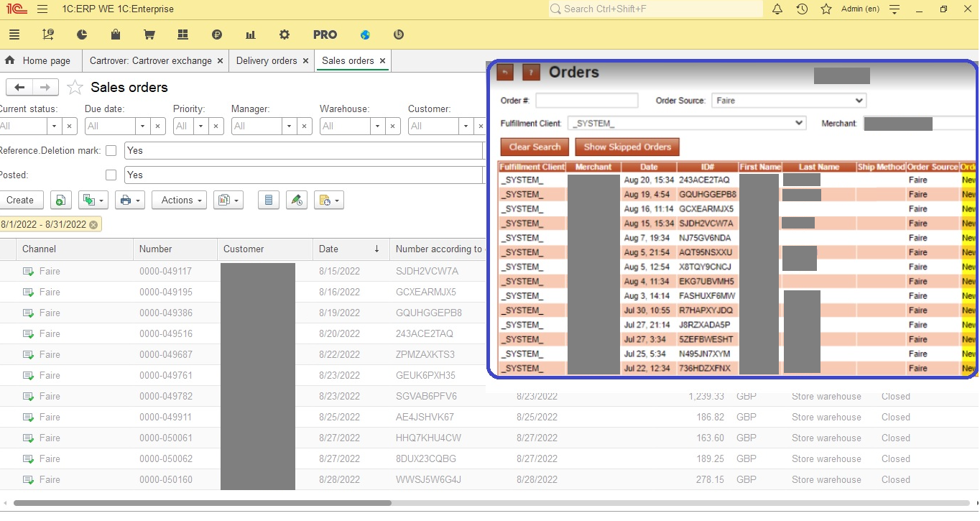Image resolution: width=980 pixels, height=521 pixels.
Task: Clear the Due date filter
Action: (158, 126)
